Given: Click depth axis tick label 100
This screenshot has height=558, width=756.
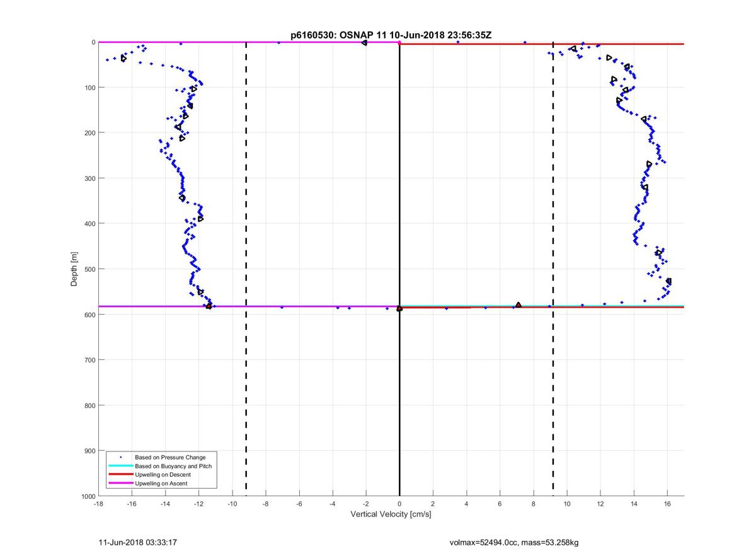Looking at the screenshot, I should (89, 88).
